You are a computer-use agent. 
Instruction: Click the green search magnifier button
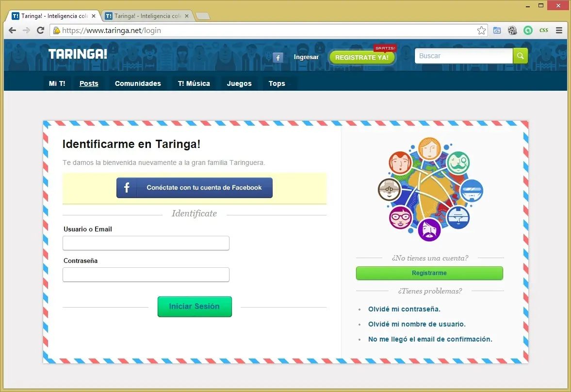click(520, 56)
